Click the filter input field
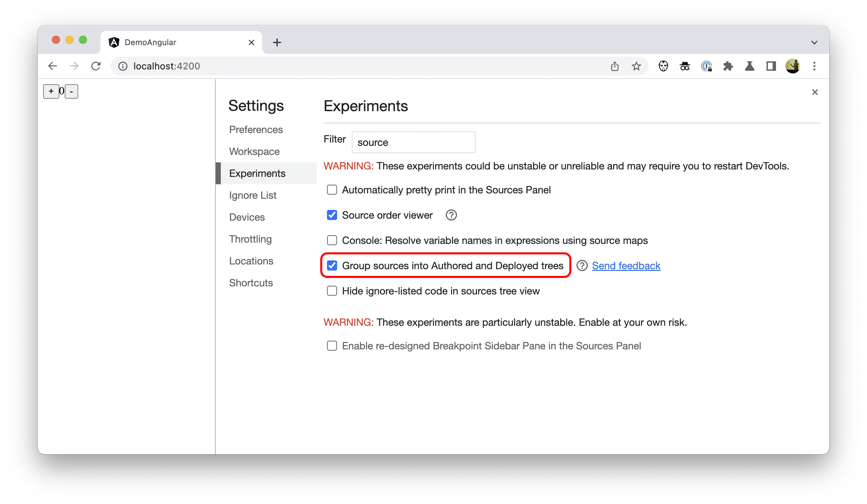Screen dimensions: 867x504 point(413,142)
